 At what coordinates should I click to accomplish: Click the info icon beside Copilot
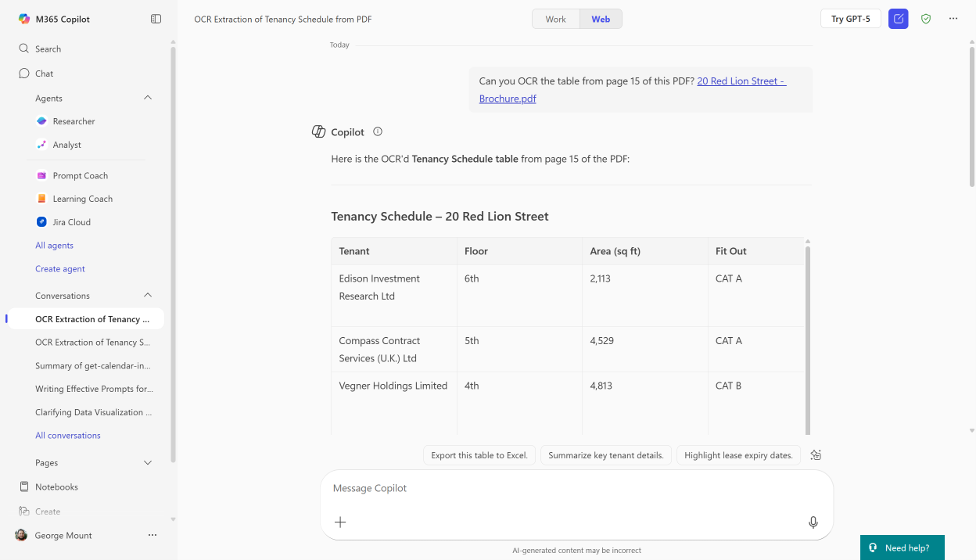378,131
